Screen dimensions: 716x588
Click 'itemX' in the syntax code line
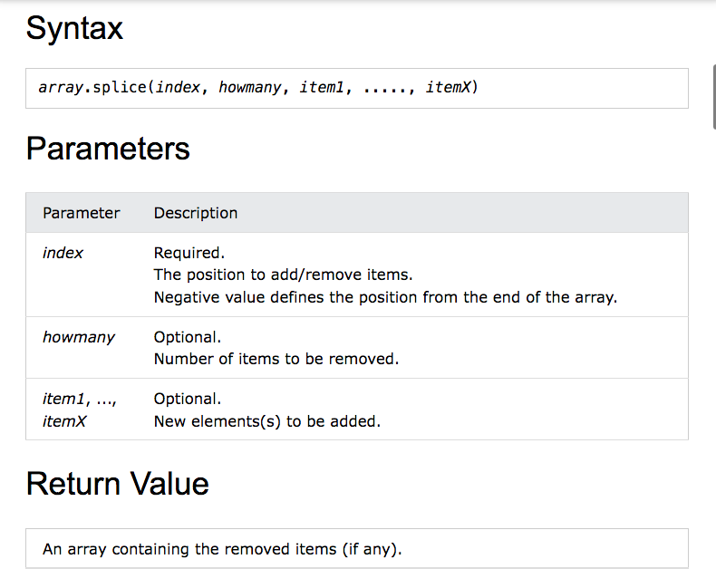(x=449, y=87)
